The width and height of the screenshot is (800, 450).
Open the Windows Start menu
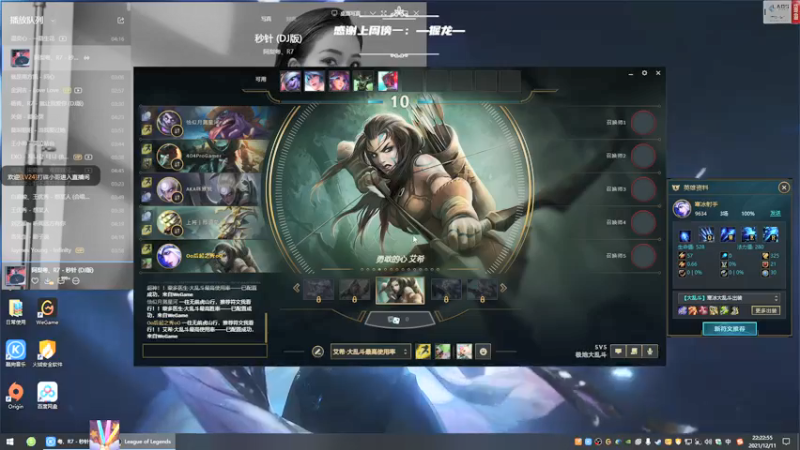point(10,441)
